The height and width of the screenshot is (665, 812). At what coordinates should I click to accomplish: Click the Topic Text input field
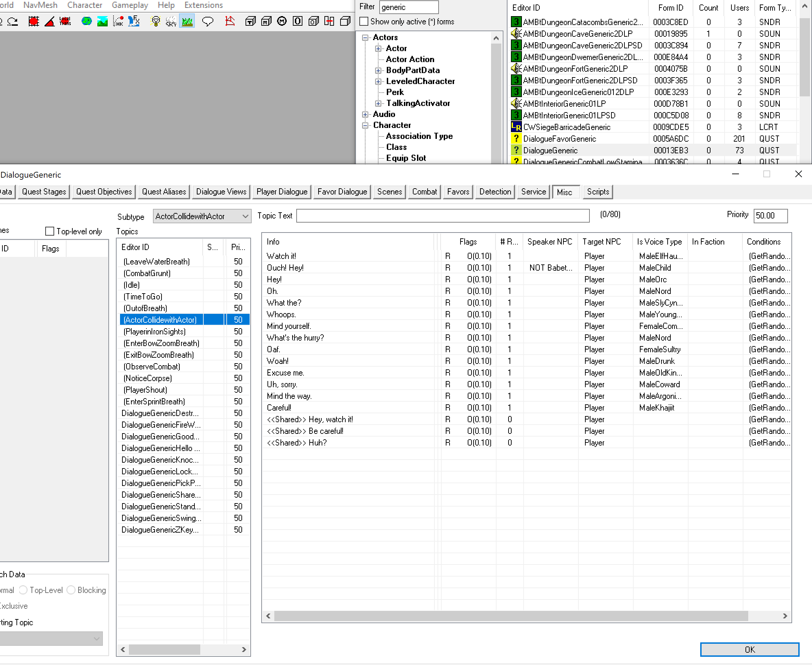tap(442, 216)
